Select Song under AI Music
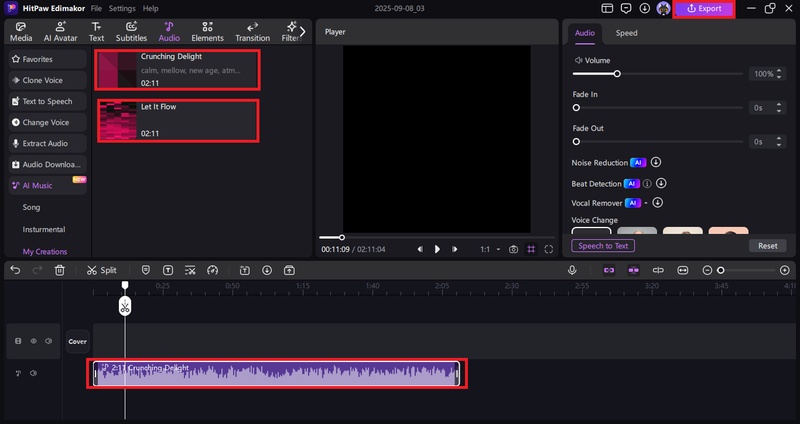 click(31, 207)
